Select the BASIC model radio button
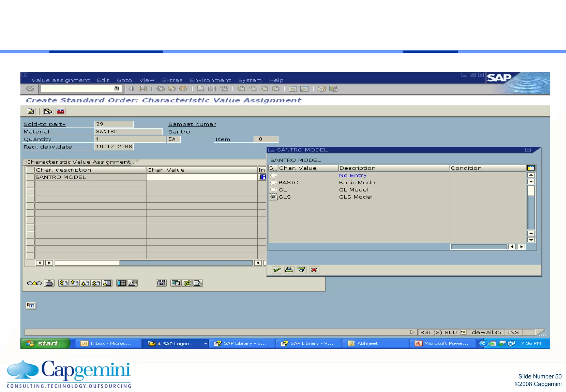Viewport: 566px width, 392px height. click(273, 182)
